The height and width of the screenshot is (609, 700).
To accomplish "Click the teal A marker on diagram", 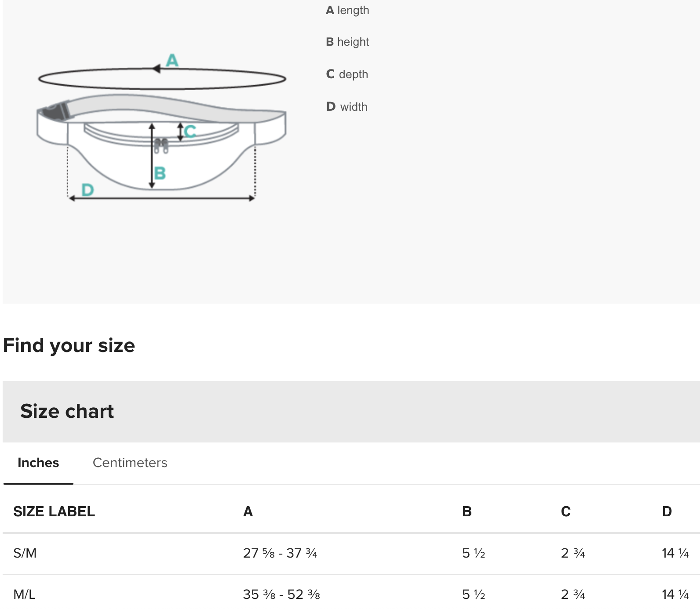I will [x=172, y=60].
